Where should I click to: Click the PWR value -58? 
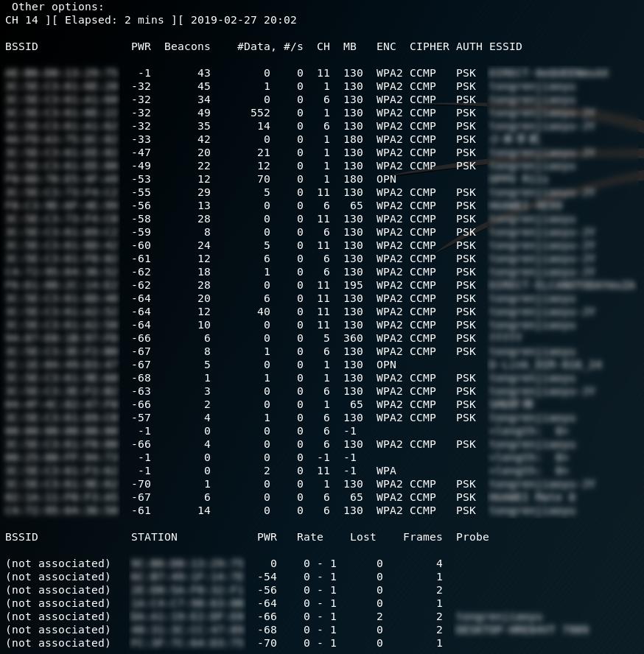141,219
